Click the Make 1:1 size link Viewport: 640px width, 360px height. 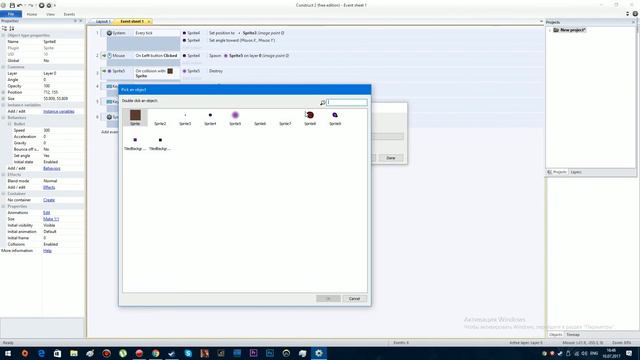pyautogui.click(x=51, y=219)
